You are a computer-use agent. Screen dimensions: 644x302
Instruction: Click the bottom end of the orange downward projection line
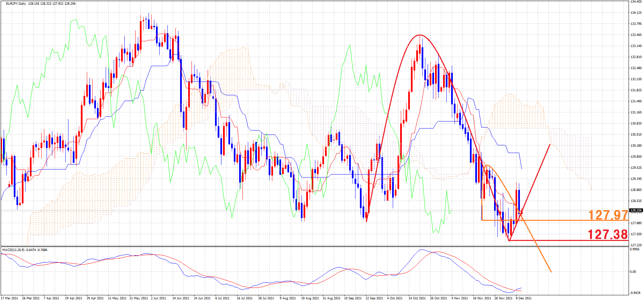click(x=551, y=272)
